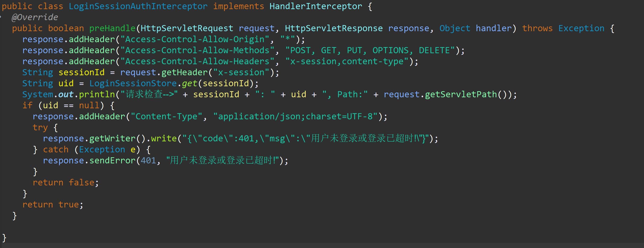Click the null keyword in if condition

89,105
